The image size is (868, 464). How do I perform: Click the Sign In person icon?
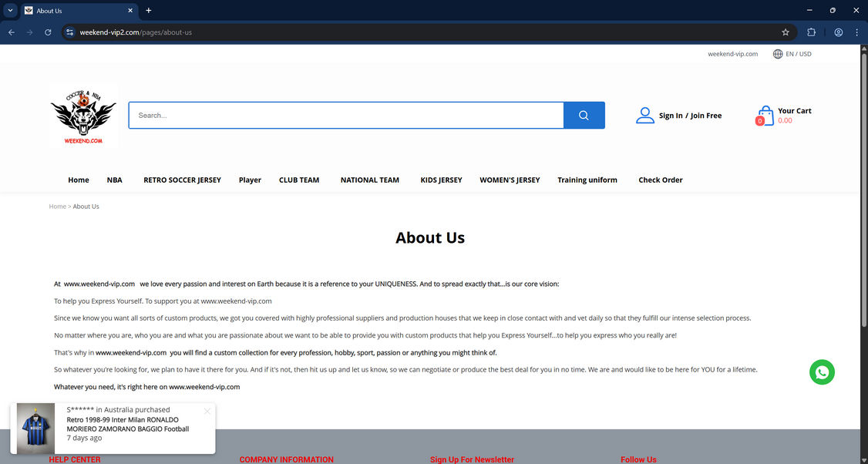[645, 115]
